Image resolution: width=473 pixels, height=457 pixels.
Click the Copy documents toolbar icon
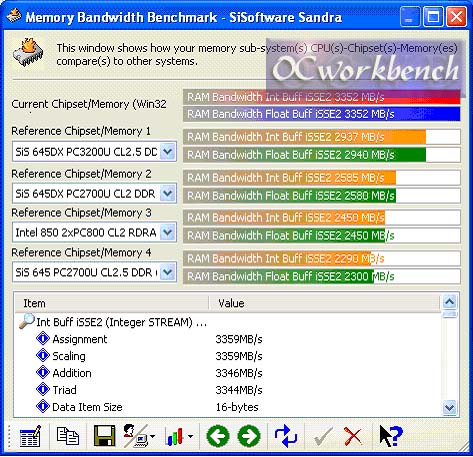pos(68,436)
